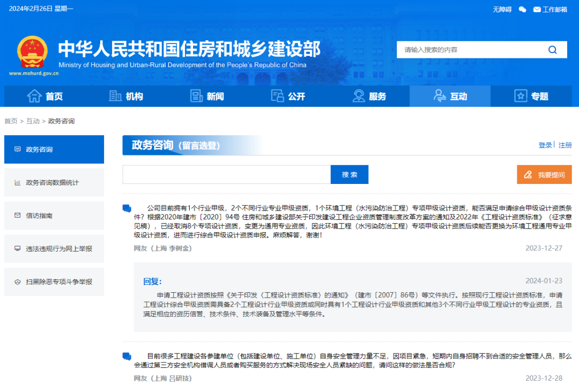The width and height of the screenshot is (579, 392).
Task: Focus the 政务咨询 message search field
Action: click(226, 174)
